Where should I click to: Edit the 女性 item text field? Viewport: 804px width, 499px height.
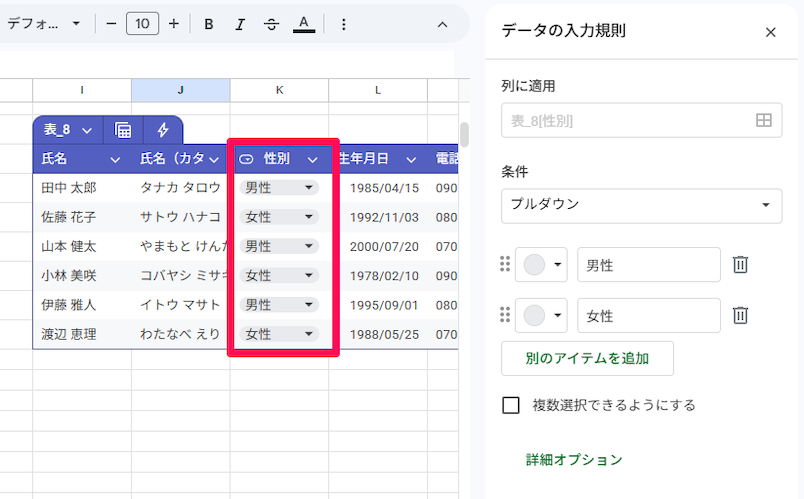(649, 315)
